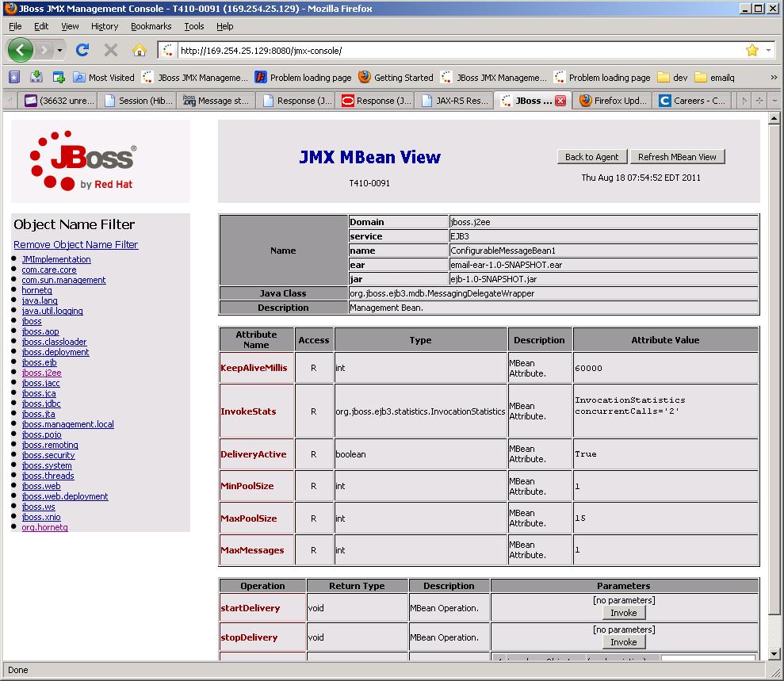784x681 pixels.
Task: Switch to the Careers - C... tab
Action: coord(692,101)
